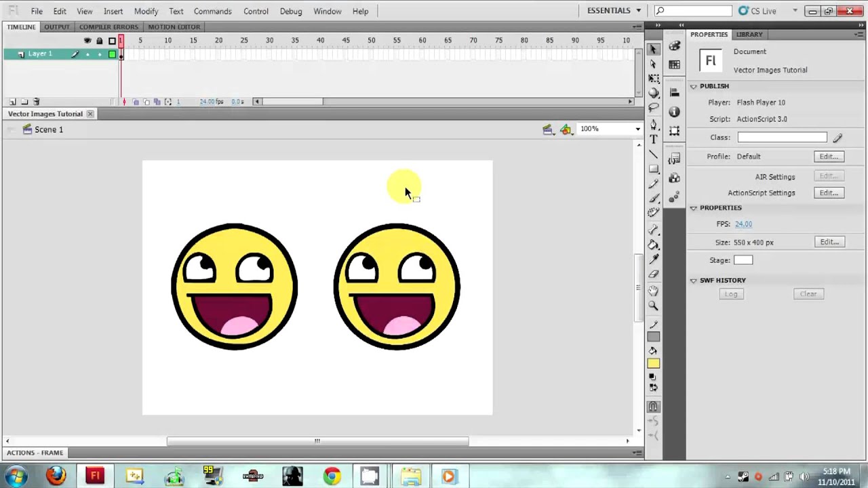Select the Line tool

tap(653, 155)
